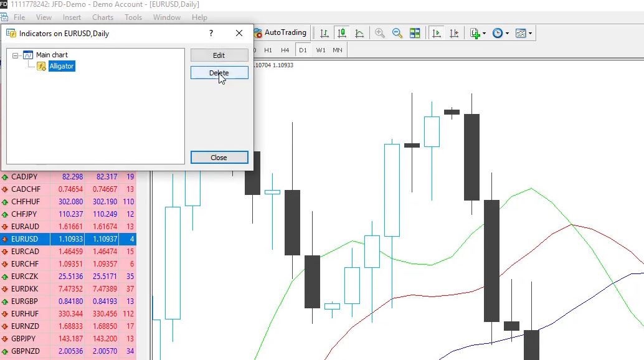Switch chart to bar chart display
The height and width of the screenshot is (360, 644).
pyautogui.click(x=323, y=32)
